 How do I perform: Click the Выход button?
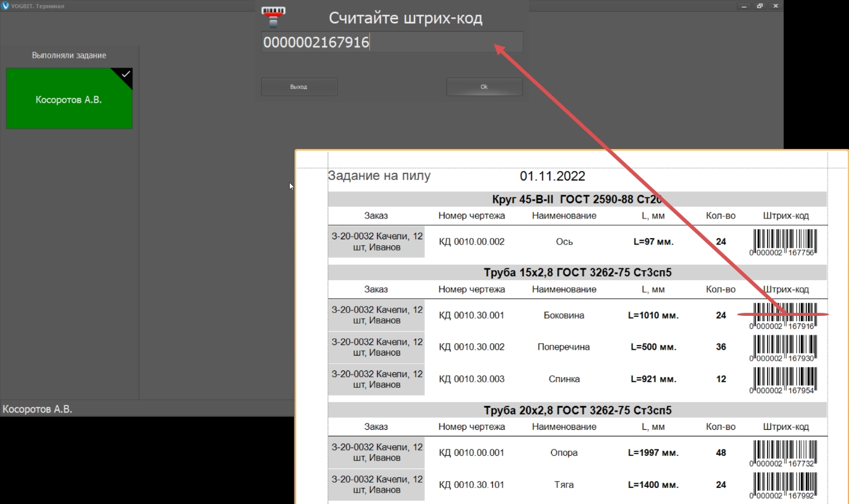click(299, 87)
